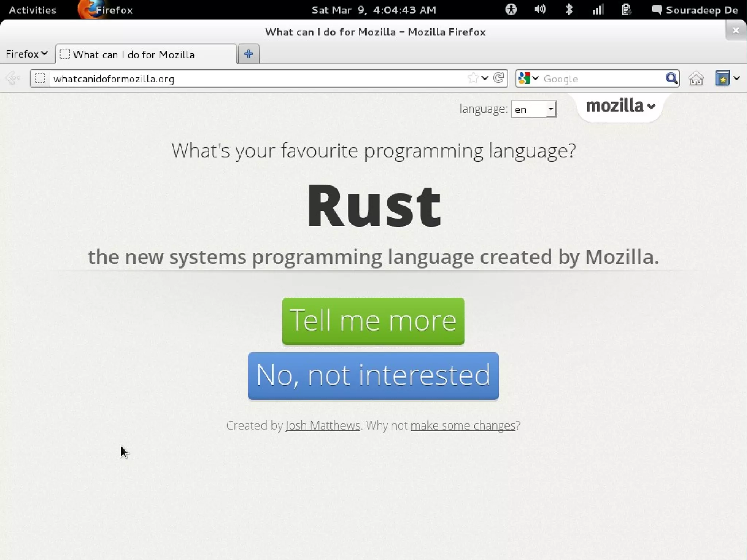The height and width of the screenshot is (560, 747).
Task: Click the home icon in the toolbar
Action: [x=696, y=78]
